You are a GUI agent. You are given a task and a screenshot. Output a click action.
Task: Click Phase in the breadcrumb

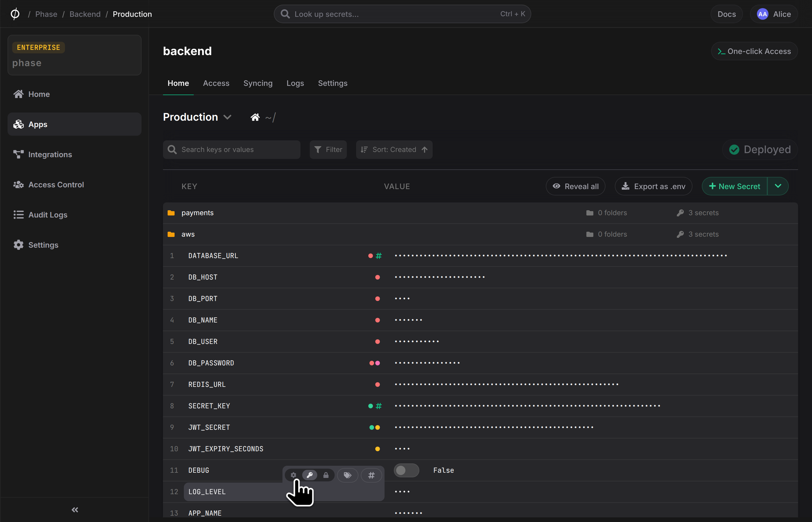46,14
